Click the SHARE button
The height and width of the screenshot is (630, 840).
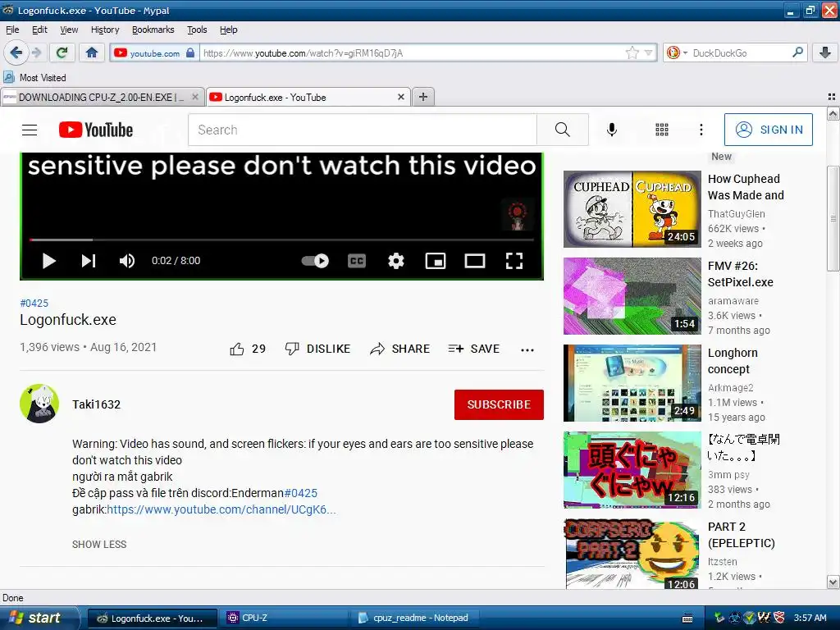(x=400, y=349)
